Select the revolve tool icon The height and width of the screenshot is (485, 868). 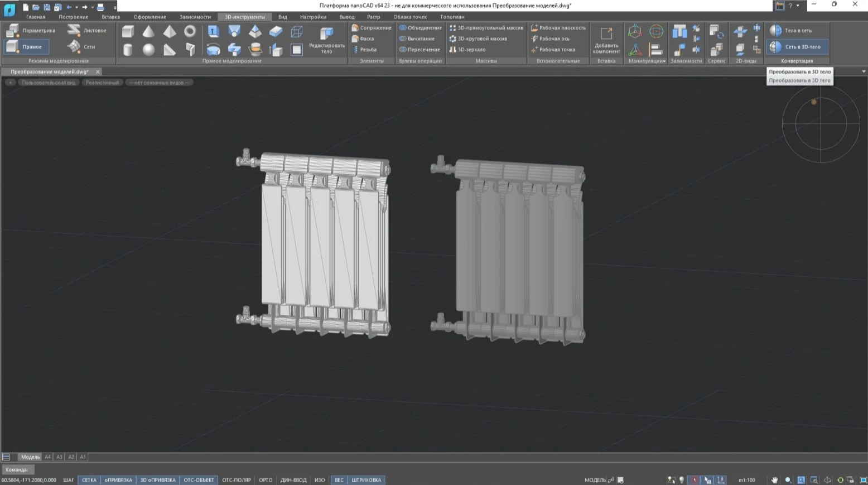tap(213, 50)
